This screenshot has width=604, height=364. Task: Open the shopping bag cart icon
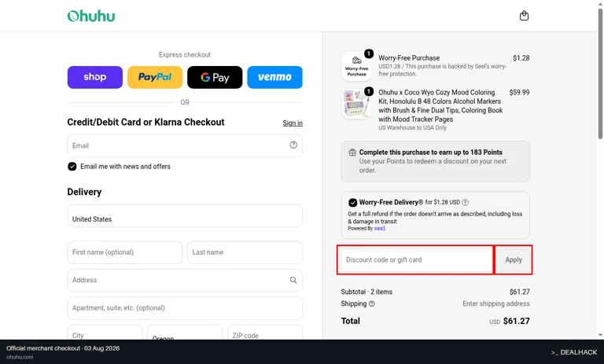(x=524, y=16)
